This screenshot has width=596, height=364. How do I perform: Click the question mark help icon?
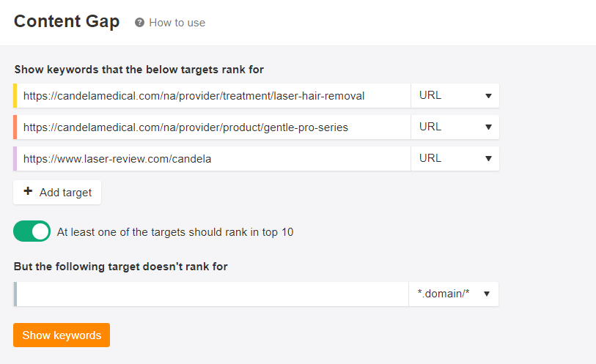point(140,23)
